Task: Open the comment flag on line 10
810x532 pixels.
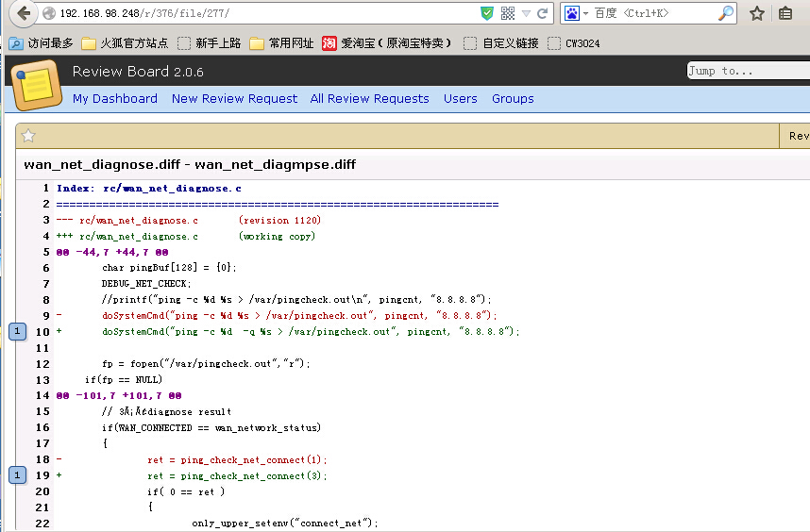Action: click(x=18, y=331)
